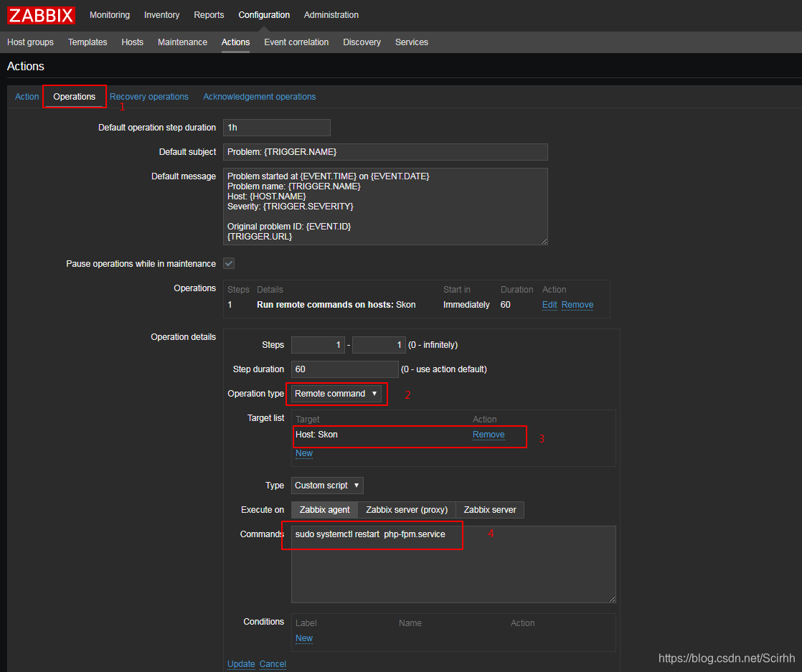Switch to Recovery operations tab

(148, 97)
